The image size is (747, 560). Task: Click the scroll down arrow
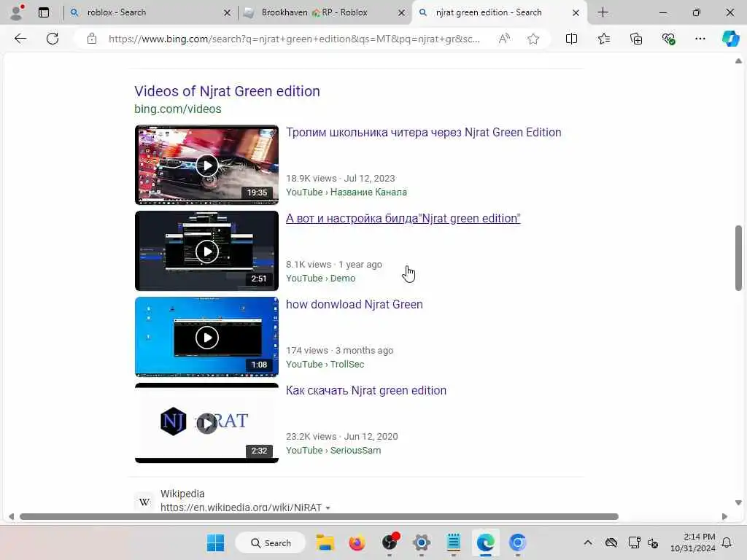[x=738, y=502]
